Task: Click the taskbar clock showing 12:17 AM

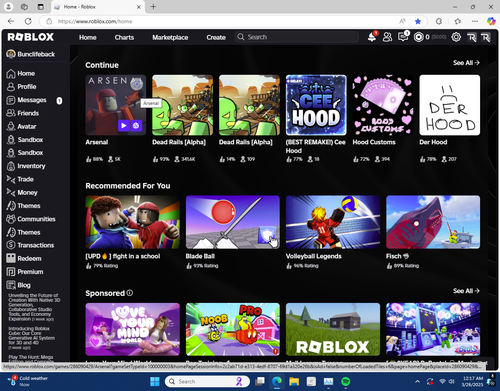Action: coord(473,381)
